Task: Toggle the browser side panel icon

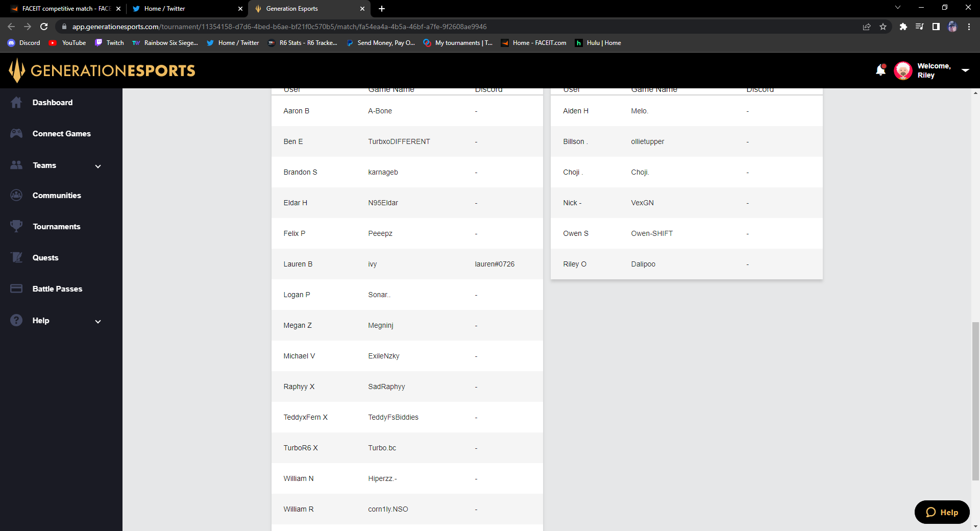Action: point(936,27)
